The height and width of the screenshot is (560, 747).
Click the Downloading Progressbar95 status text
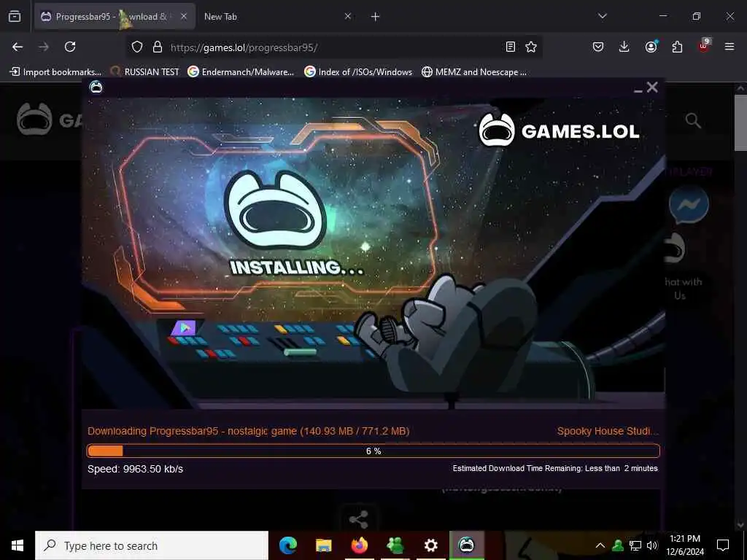pyautogui.click(x=248, y=431)
